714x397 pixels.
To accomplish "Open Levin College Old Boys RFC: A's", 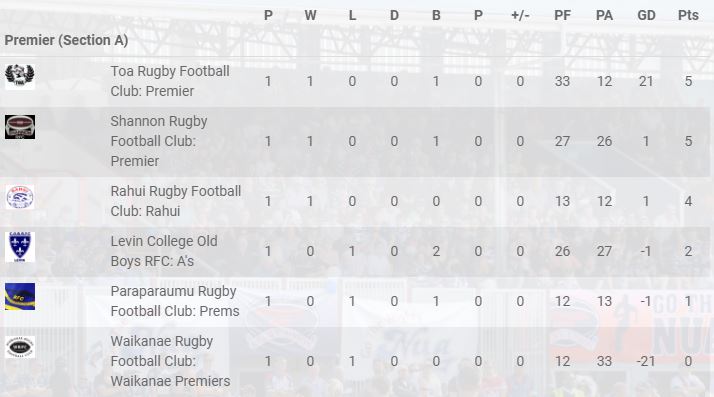I will tap(164, 251).
